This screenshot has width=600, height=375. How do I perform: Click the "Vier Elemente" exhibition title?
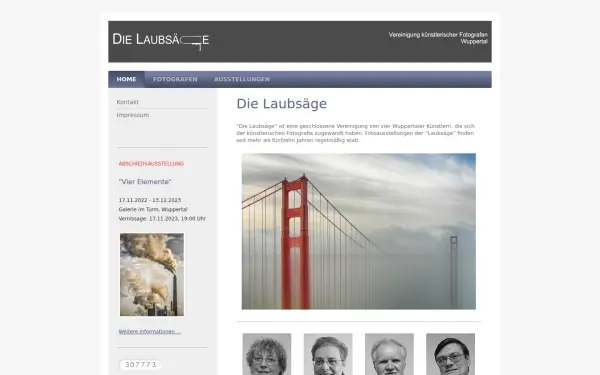click(x=145, y=182)
